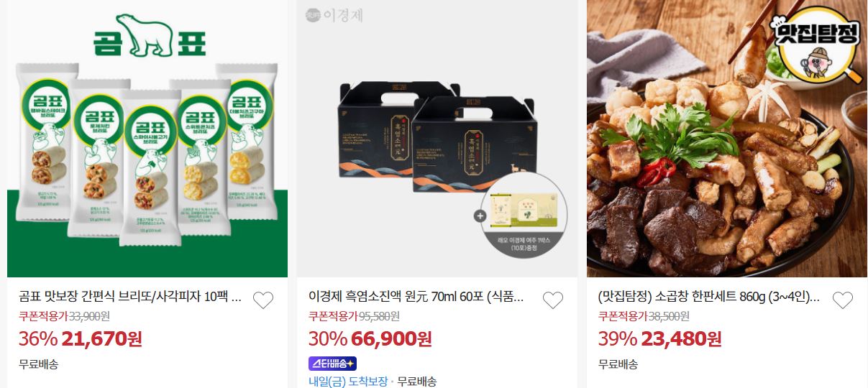Click the (맛집탐정) 소곱창 한판세트 title
The width and height of the screenshot is (868, 388).
tap(709, 297)
